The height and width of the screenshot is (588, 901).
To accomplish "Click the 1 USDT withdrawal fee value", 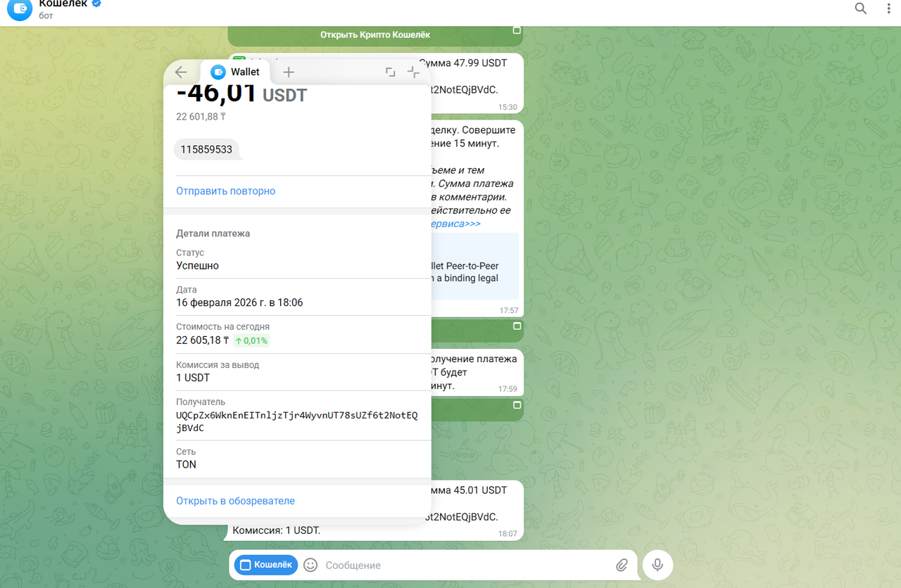I will point(193,378).
